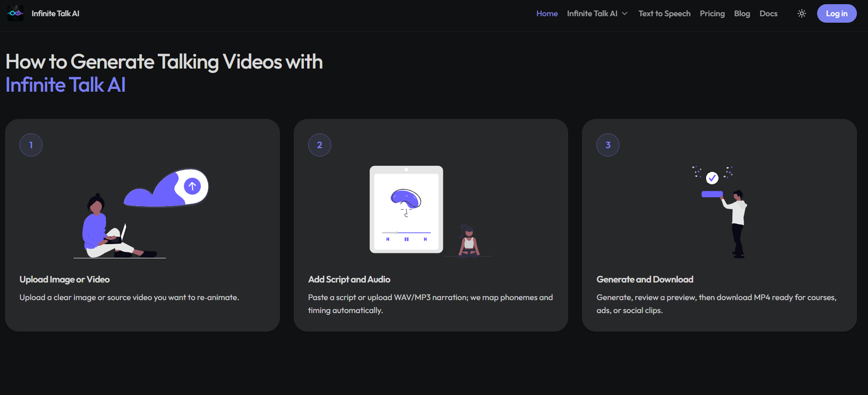
Task: Click the previous track icon in tablet illustration
Action: tap(388, 239)
